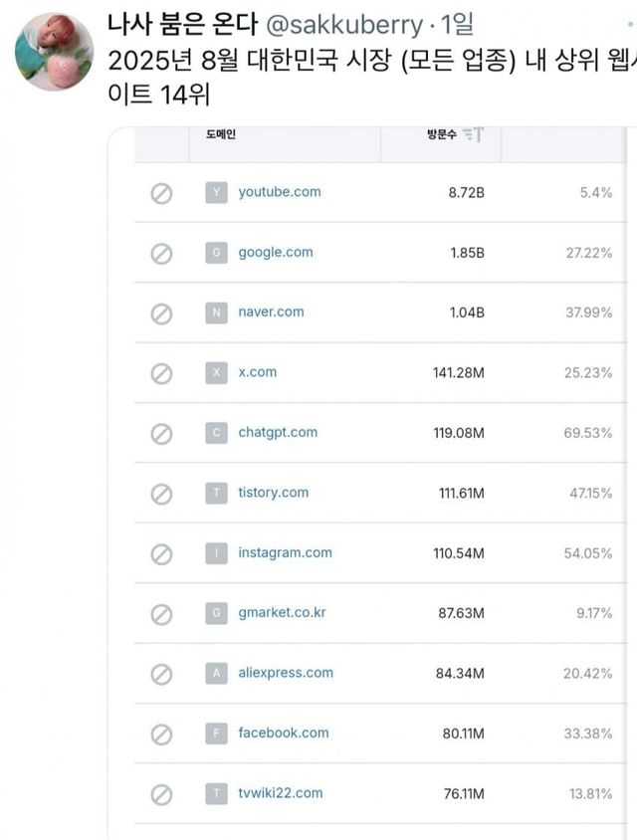Click the block icon beside tvwiki22.com
637x840 pixels.
tap(161, 794)
